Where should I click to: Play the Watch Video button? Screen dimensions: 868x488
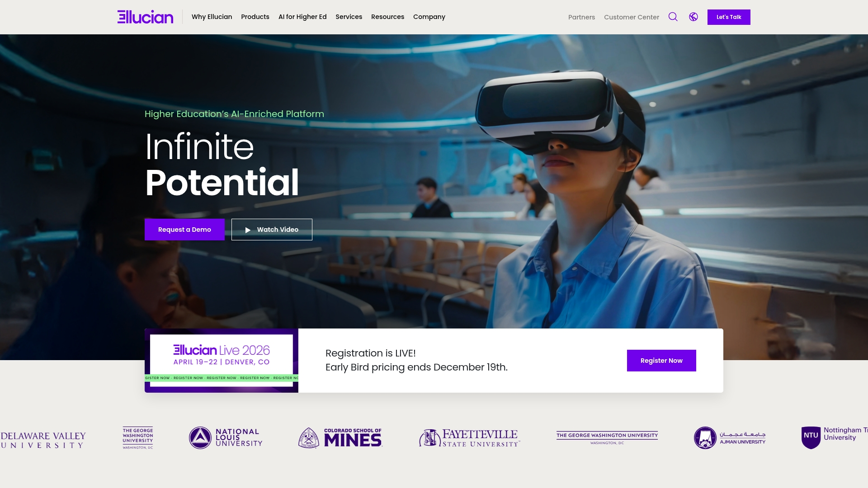pyautogui.click(x=272, y=230)
